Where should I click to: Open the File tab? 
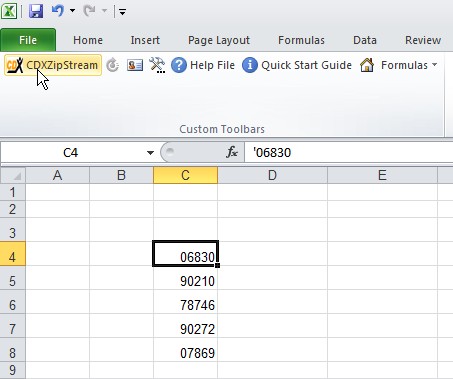pyautogui.click(x=28, y=40)
